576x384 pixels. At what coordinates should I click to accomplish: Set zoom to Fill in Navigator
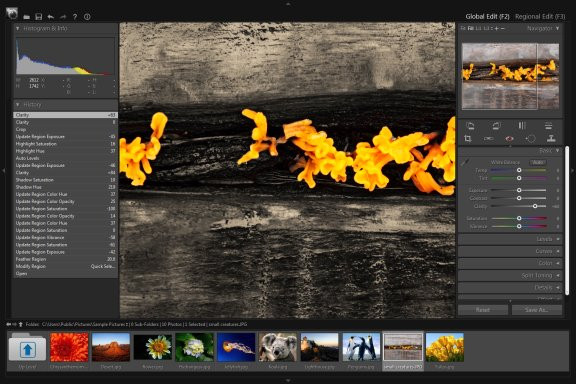pos(471,28)
